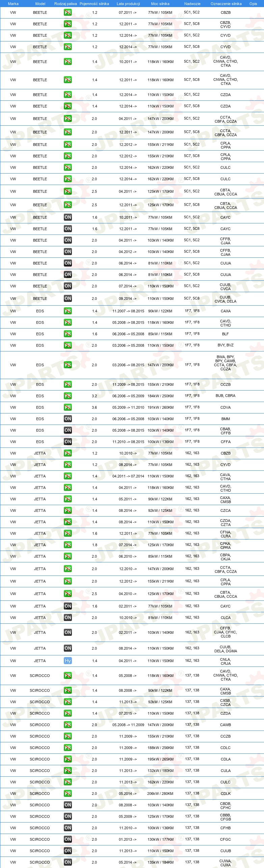264x868 pixels.
Task: Click the Lata produkcji column header
Action: point(128,4)
